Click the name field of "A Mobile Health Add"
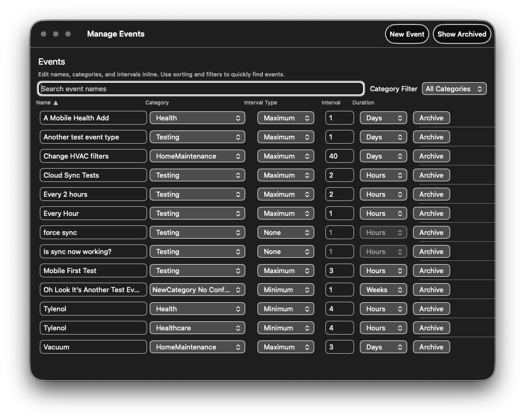 point(93,118)
